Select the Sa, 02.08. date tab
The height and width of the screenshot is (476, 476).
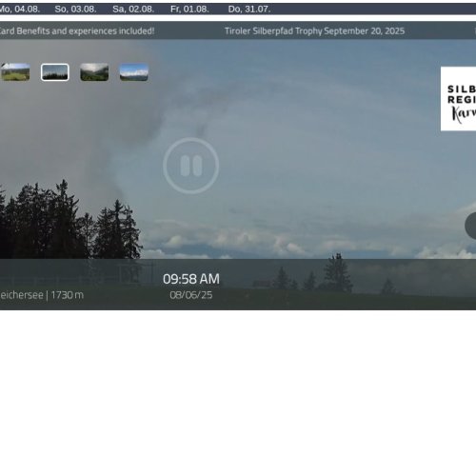(133, 10)
